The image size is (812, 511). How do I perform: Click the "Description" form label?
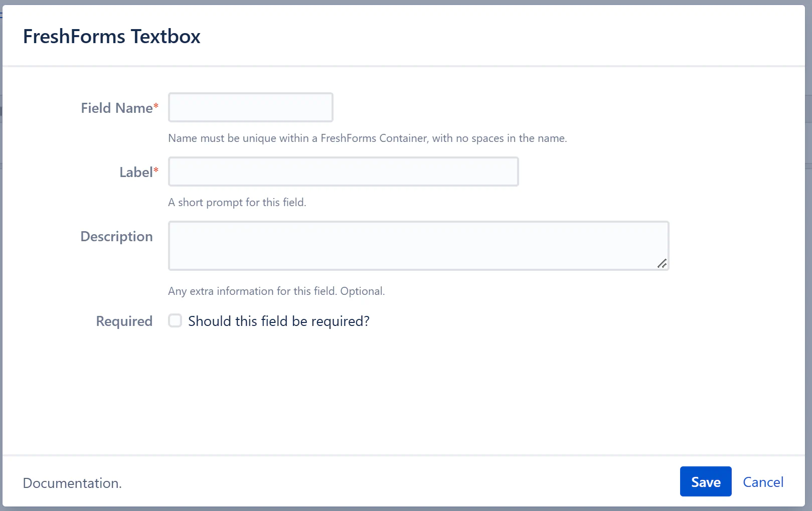click(x=116, y=237)
